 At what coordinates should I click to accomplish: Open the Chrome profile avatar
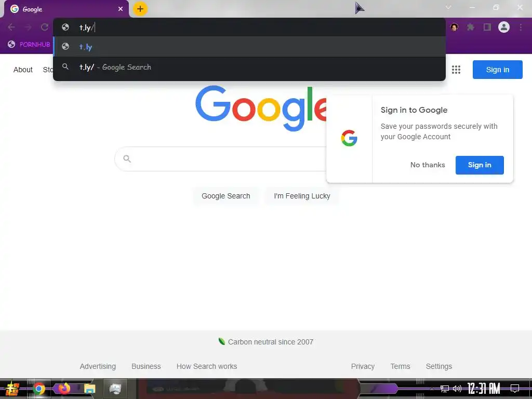click(504, 27)
